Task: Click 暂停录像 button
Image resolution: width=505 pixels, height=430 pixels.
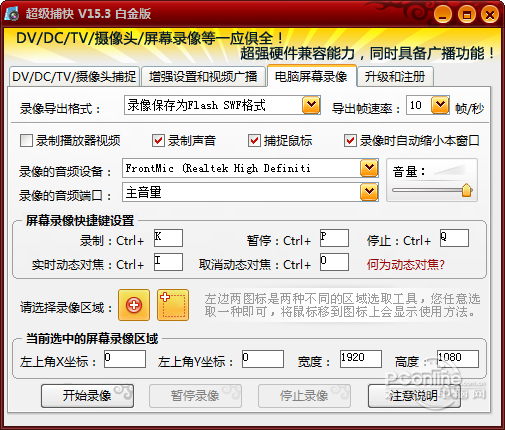Action: [x=195, y=396]
